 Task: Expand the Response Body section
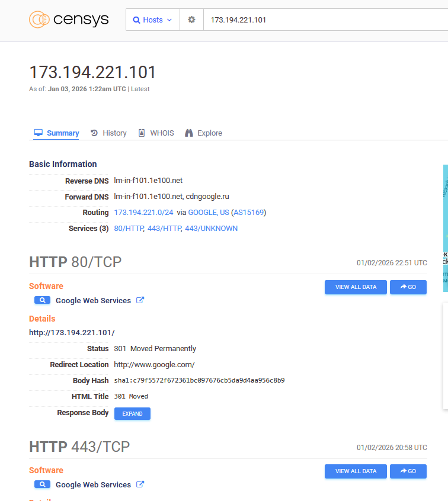point(132,413)
